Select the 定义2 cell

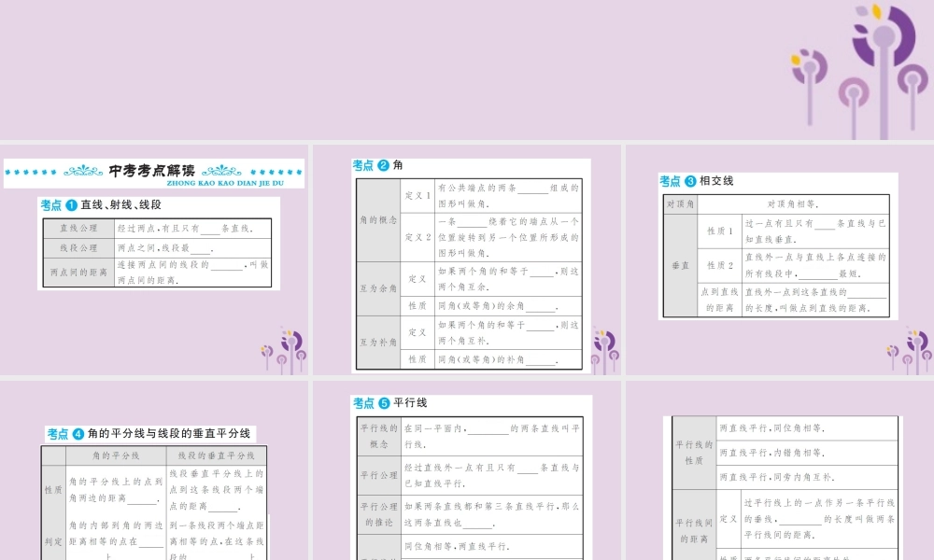pyautogui.click(x=417, y=237)
